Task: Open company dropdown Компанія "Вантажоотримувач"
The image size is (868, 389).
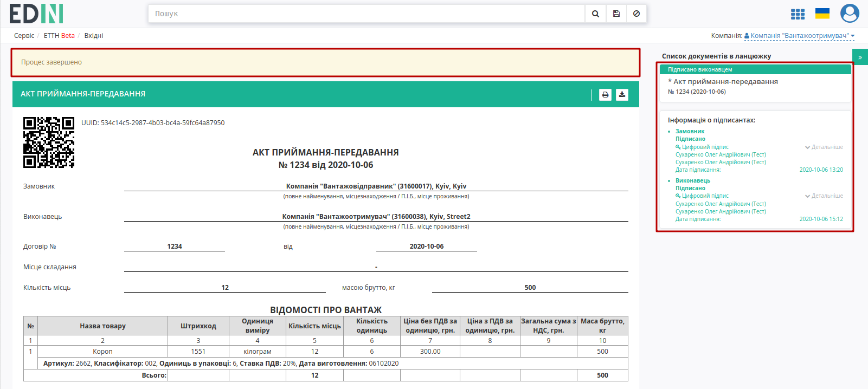Action: (x=800, y=36)
